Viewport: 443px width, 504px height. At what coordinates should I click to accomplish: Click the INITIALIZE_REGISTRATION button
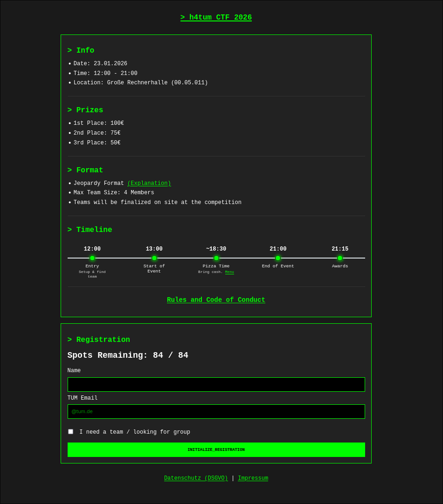216,450
